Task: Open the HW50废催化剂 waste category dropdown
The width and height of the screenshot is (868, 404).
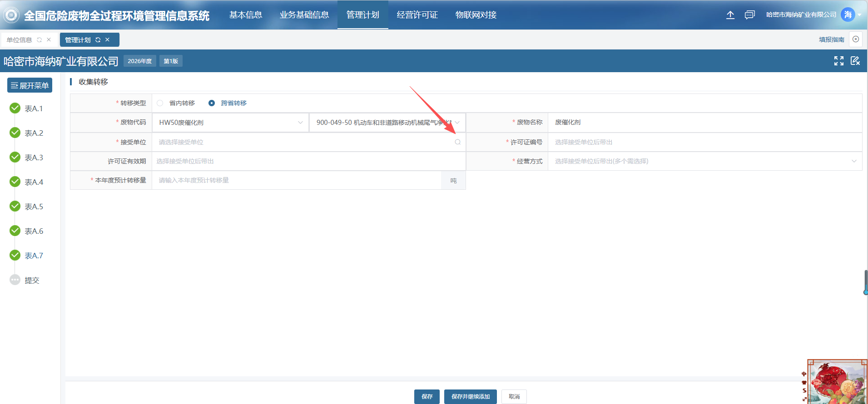Action: [230, 123]
